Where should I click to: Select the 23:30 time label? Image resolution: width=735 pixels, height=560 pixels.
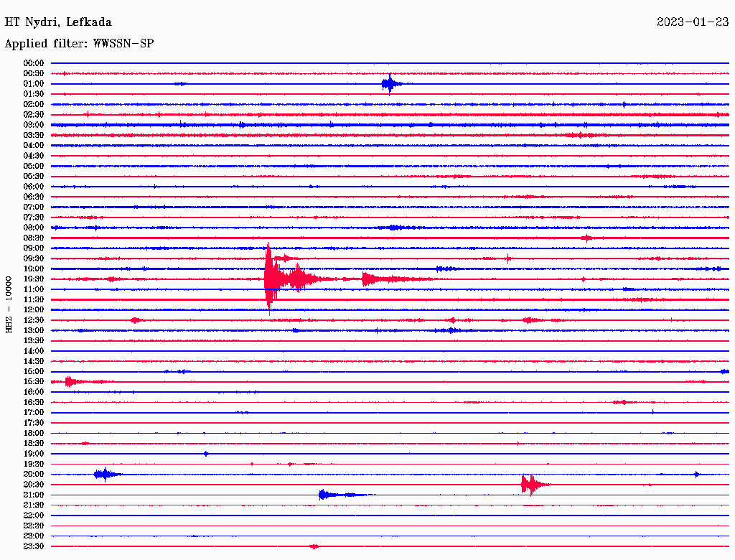pyautogui.click(x=34, y=546)
